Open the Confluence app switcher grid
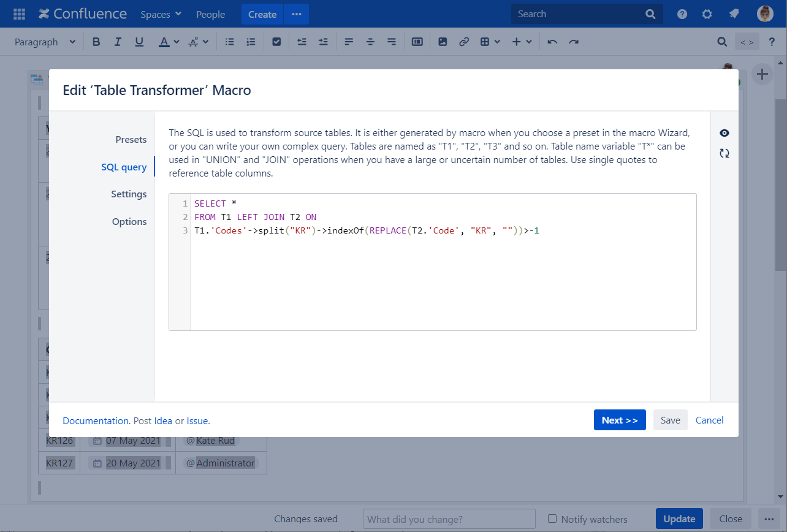This screenshot has height=532, width=787. [x=19, y=14]
